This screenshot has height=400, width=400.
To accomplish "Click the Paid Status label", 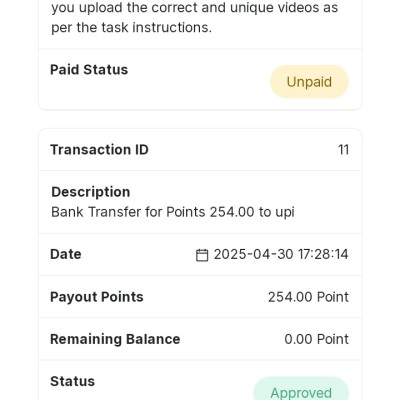I will (x=89, y=70).
